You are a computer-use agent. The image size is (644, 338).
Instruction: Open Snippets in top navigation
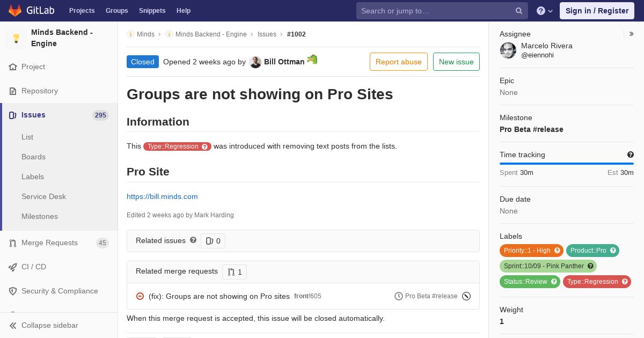[152, 11]
